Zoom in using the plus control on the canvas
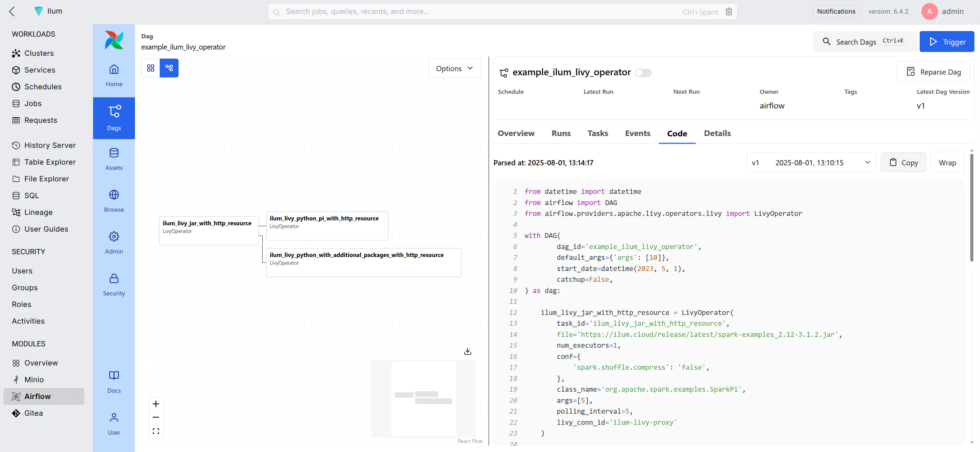This screenshot has width=980, height=452. [x=156, y=404]
